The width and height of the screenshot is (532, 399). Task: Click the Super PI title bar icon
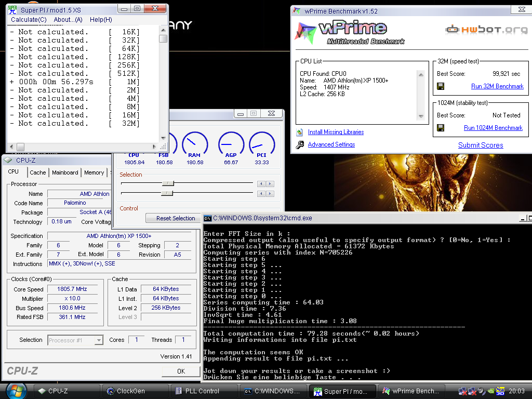(12, 10)
